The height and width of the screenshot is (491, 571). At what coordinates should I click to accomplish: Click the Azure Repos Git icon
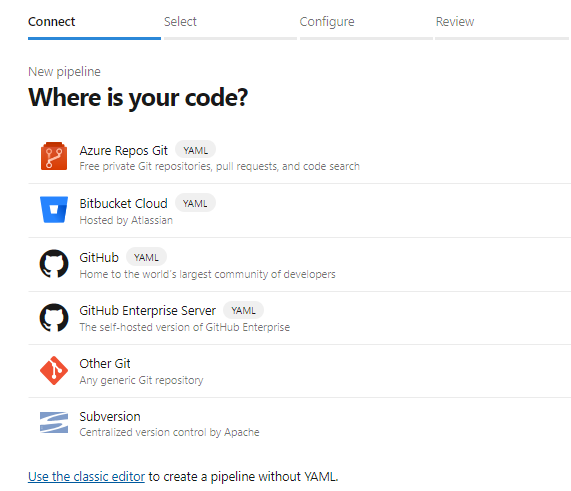(x=54, y=156)
